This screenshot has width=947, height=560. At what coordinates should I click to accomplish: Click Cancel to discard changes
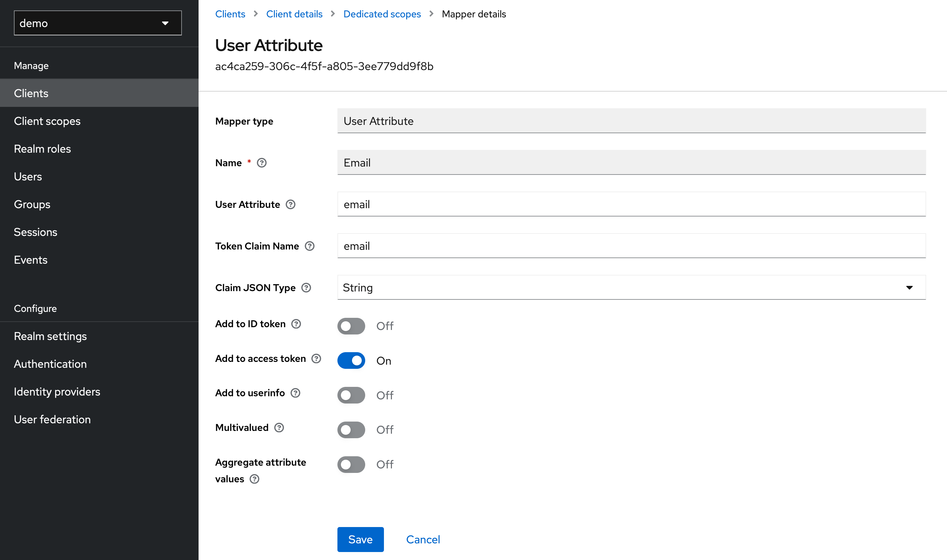pos(423,539)
